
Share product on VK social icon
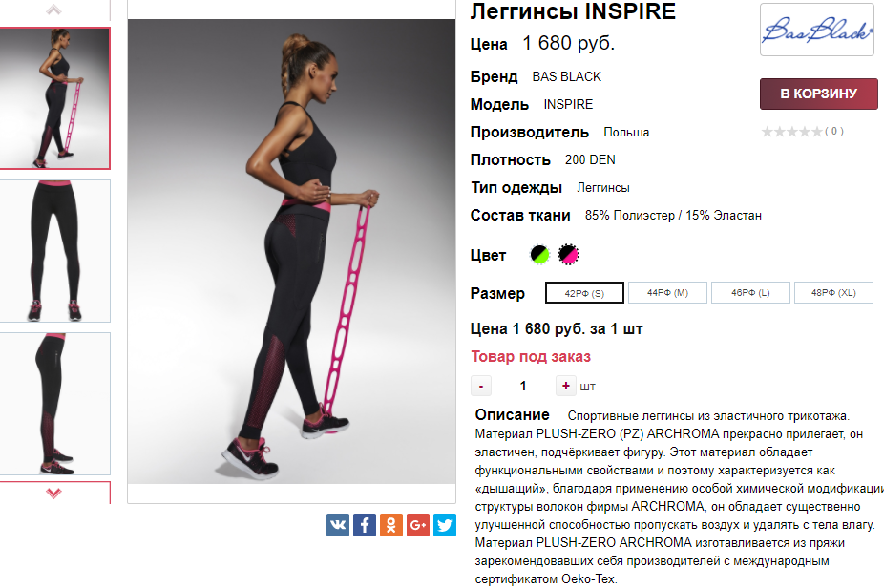[x=338, y=525]
